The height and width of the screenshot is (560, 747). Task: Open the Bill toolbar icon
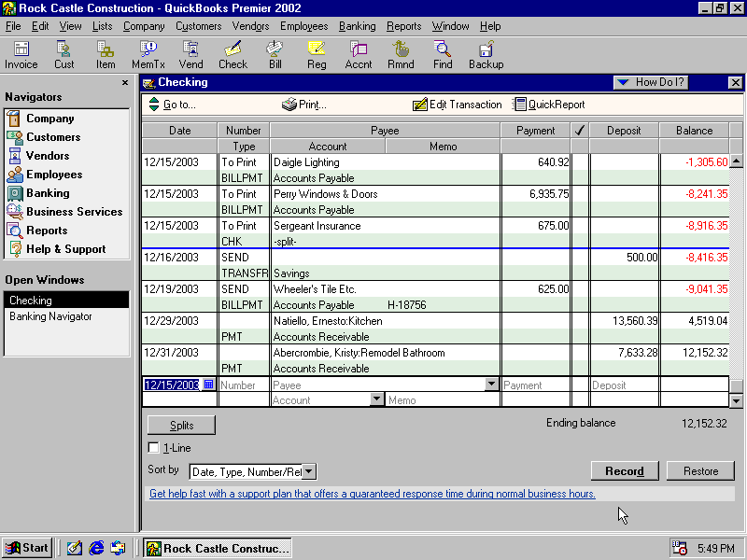pyautogui.click(x=275, y=55)
